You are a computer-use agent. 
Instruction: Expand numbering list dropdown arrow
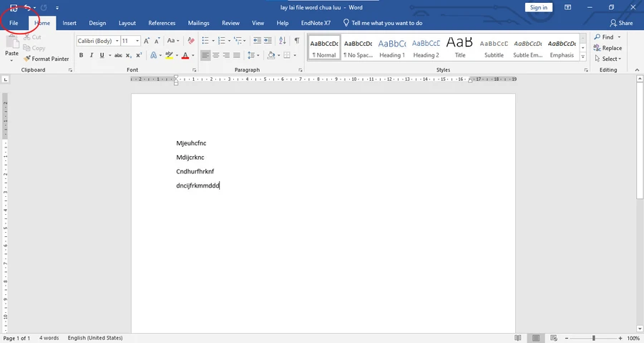[229, 41]
